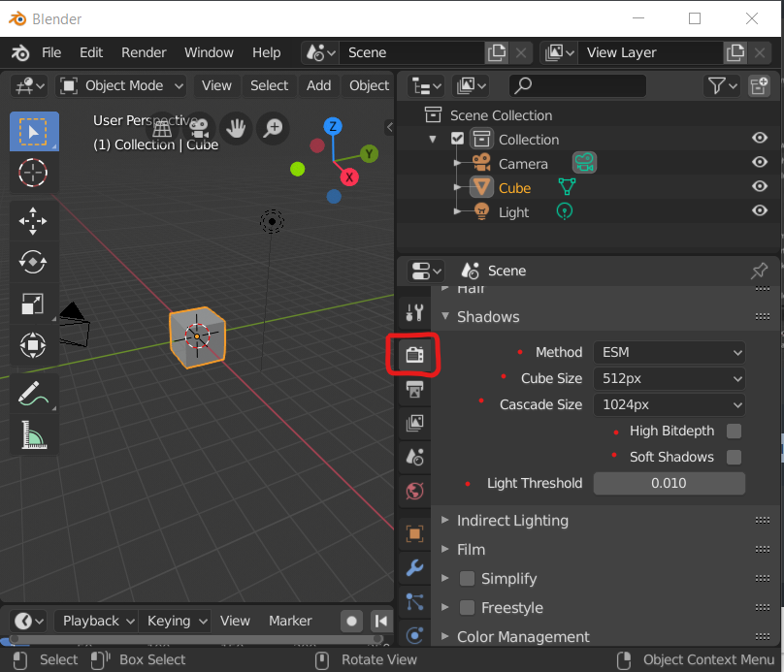
Task: Toggle auto keying record button
Action: [x=351, y=621]
